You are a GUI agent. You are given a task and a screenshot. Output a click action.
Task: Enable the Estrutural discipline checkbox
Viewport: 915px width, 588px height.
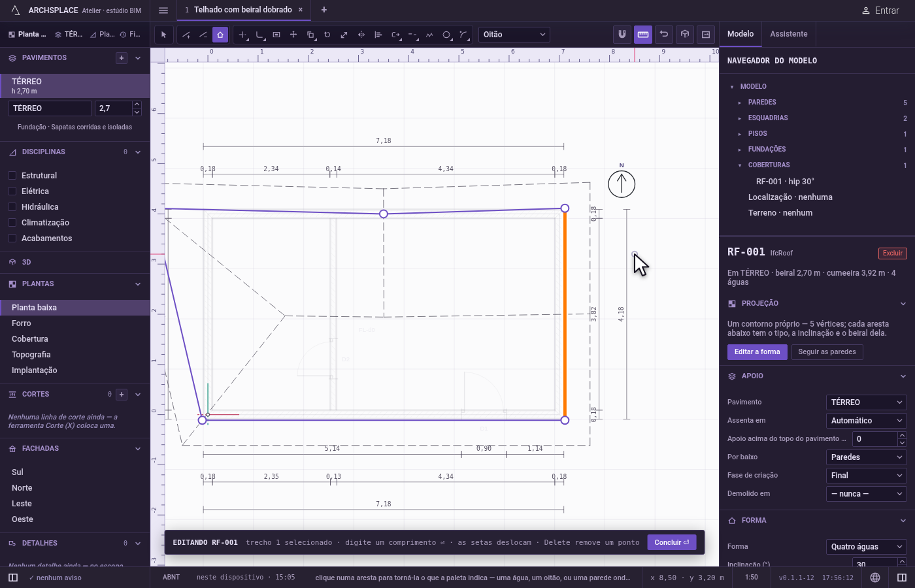pyautogui.click(x=12, y=176)
